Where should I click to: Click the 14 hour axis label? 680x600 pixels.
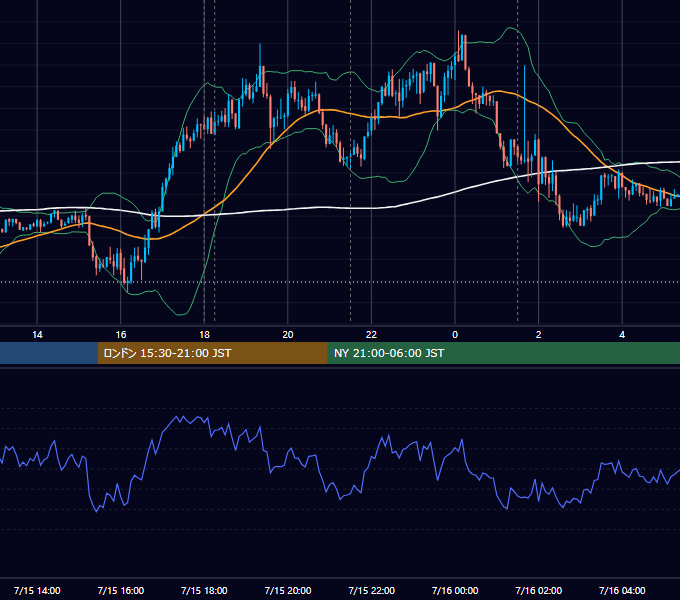click(x=37, y=335)
